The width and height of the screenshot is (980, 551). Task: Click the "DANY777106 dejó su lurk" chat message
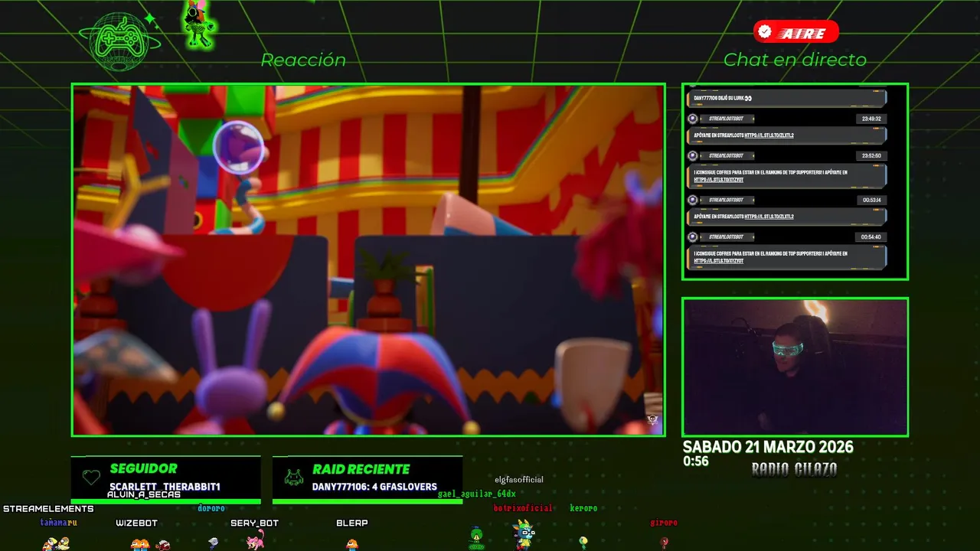[787, 98]
